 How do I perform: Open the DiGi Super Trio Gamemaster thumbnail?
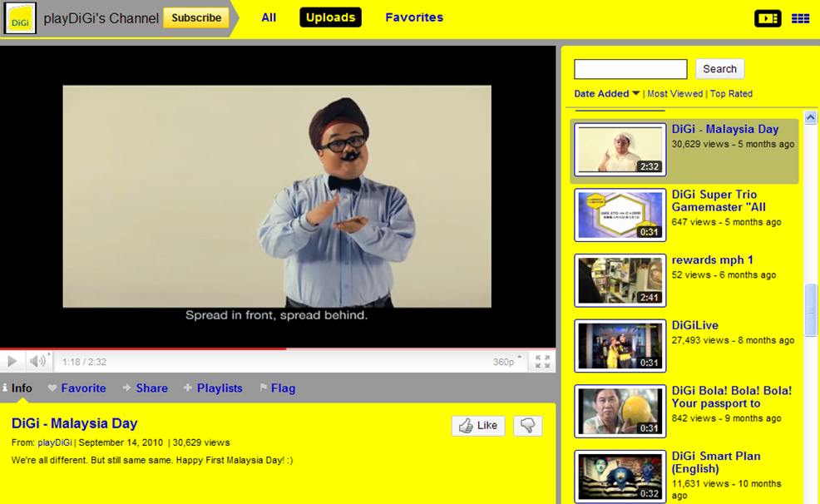[x=620, y=215]
